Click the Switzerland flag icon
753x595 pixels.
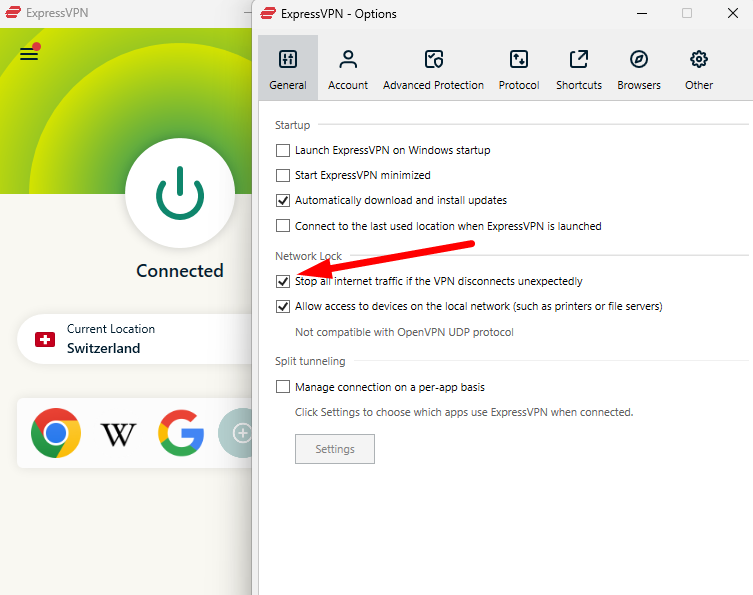coord(45,340)
